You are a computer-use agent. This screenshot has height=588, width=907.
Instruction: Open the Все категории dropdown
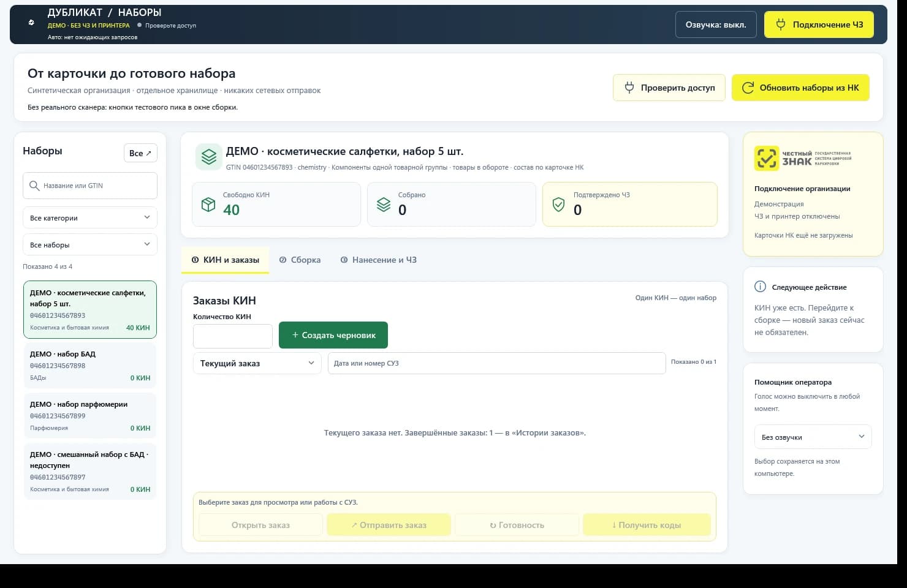90,217
